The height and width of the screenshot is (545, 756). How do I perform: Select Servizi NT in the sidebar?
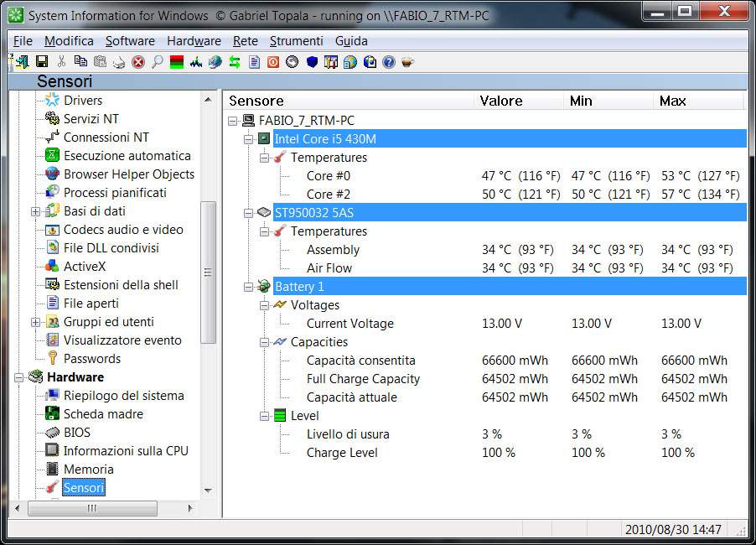[91, 119]
